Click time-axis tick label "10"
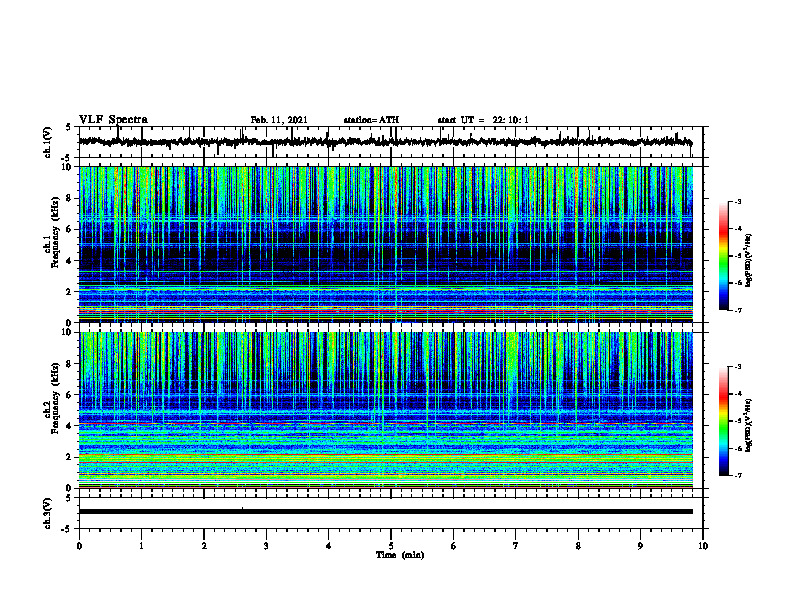 coord(703,546)
